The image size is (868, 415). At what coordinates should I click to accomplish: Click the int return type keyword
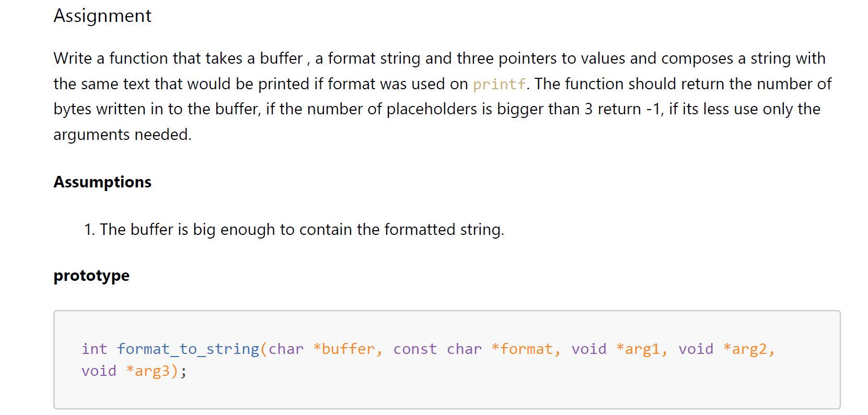coord(94,349)
